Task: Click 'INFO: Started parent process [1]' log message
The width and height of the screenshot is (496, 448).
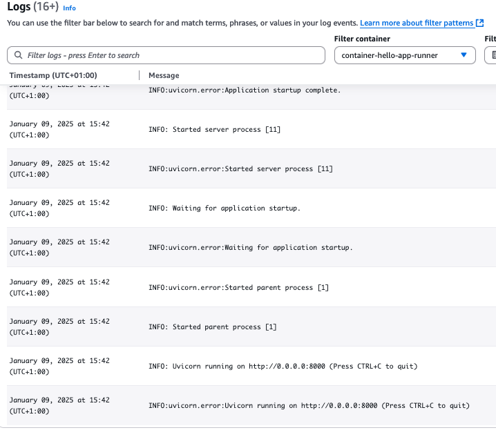Action: pos(212,327)
